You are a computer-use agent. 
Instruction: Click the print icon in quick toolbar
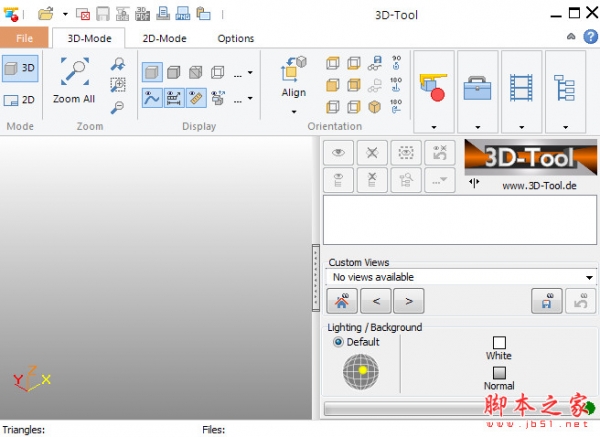pyautogui.click(x=163, y=14)
